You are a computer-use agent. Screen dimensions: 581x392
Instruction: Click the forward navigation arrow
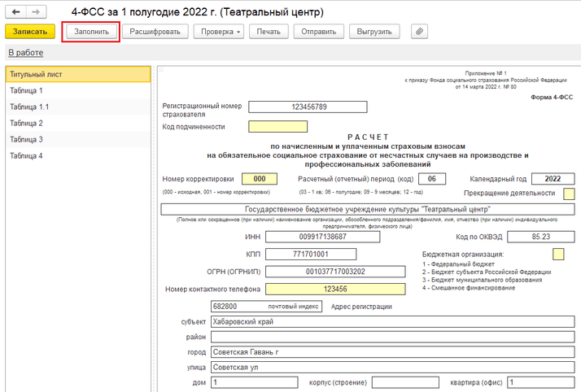(x=37, y=13)
